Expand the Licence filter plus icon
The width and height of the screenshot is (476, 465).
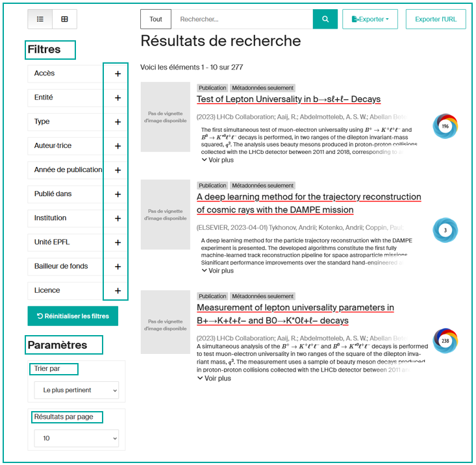click(118, 291)
